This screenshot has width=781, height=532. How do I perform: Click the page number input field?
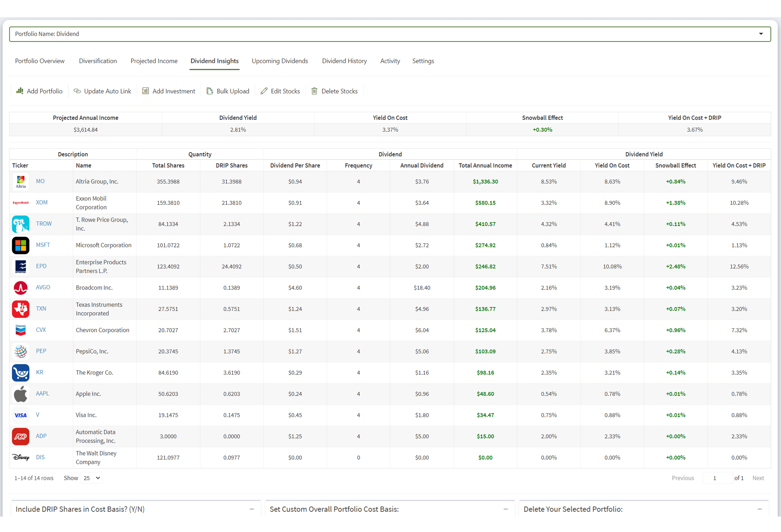pyautogui.click(x=715, y=478)
